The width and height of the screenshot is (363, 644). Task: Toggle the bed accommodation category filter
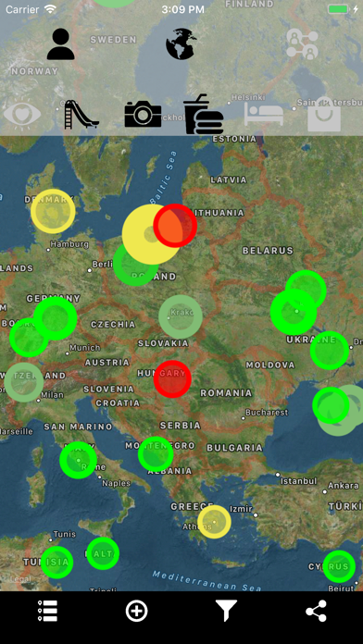264,114
